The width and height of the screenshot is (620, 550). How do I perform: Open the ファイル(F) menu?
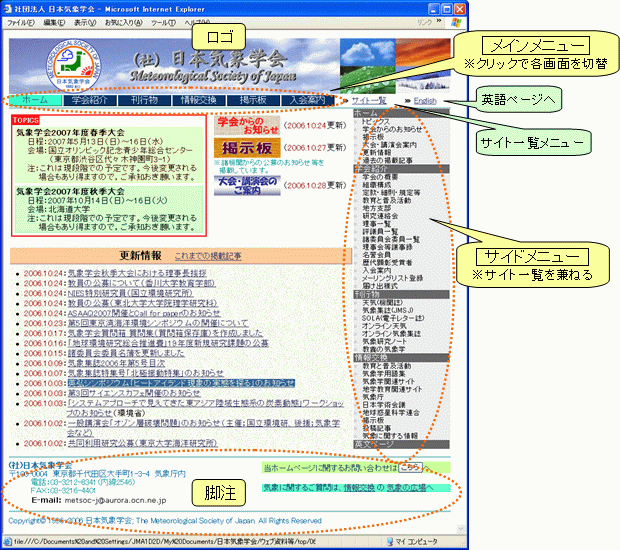point(21,23)
